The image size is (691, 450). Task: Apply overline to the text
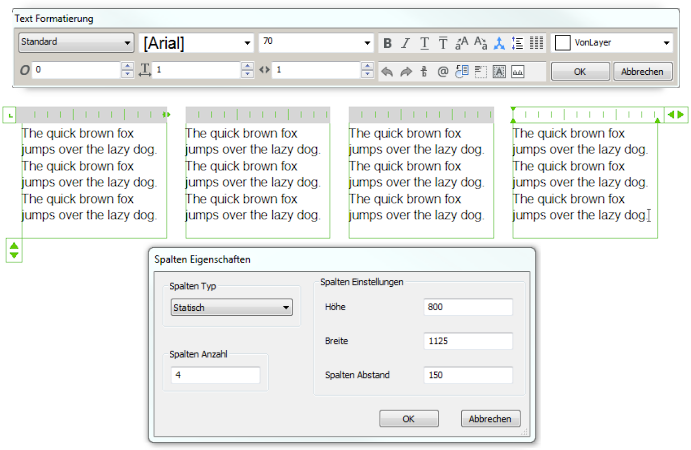click(x=442, y=43)
